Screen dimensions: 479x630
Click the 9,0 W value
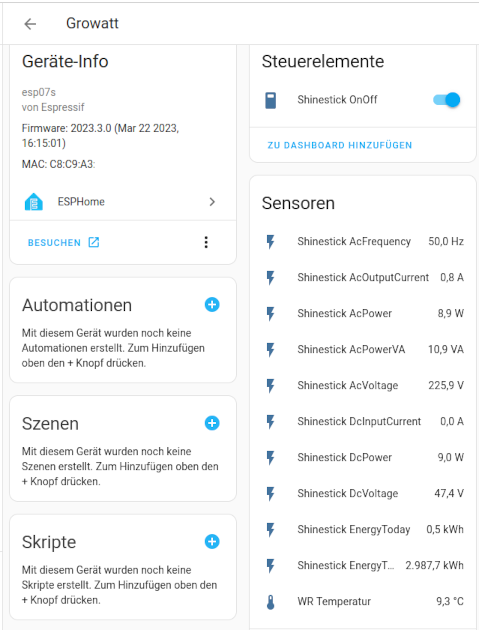click(450, 457)
